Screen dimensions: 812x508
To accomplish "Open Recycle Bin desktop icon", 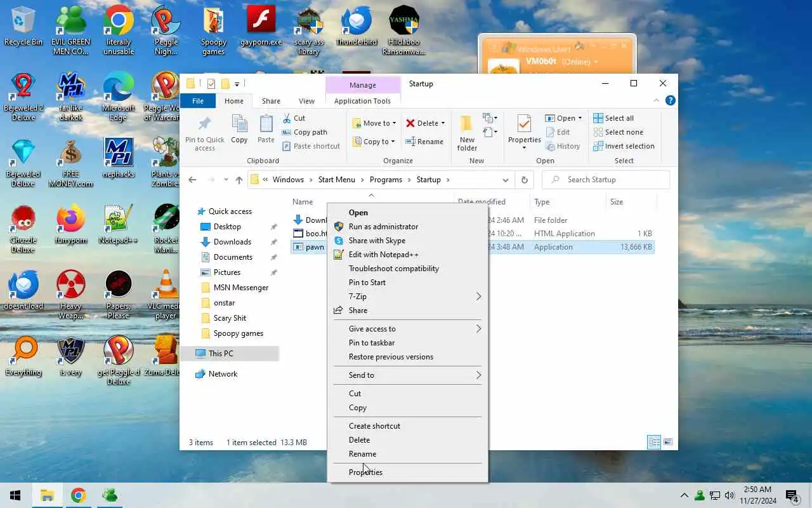I will click(23, 27).
